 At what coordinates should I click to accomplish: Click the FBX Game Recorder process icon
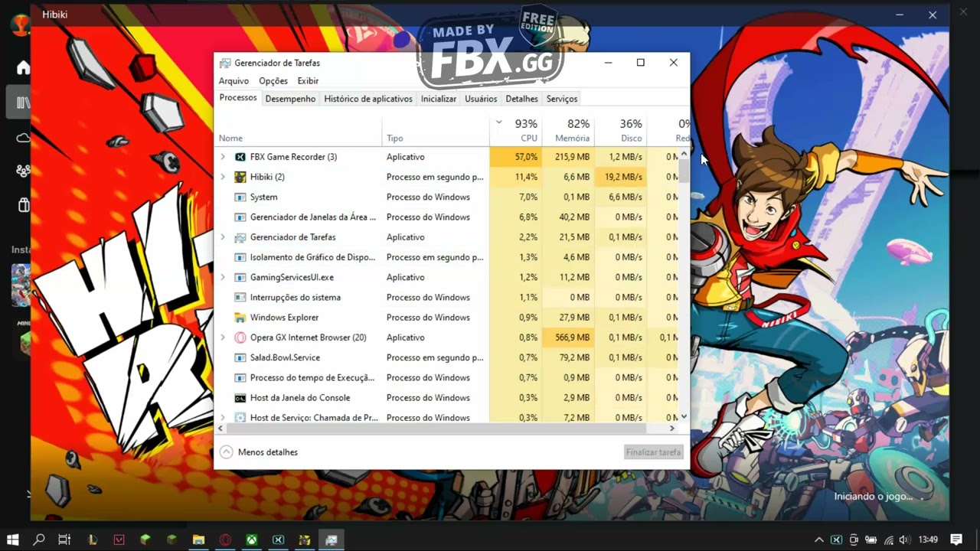click(240, 157)
